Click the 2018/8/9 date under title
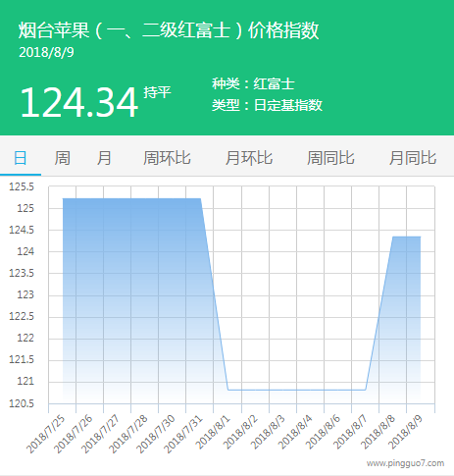The image size is (454, 476). tap(46, 52)
